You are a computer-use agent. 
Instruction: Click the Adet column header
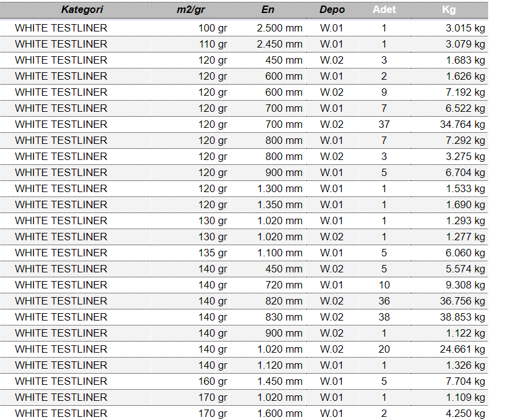(384, 10)
